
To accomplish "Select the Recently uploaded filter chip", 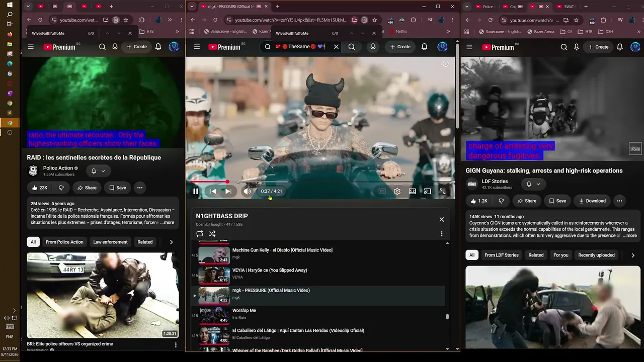I will coord(596,255).
